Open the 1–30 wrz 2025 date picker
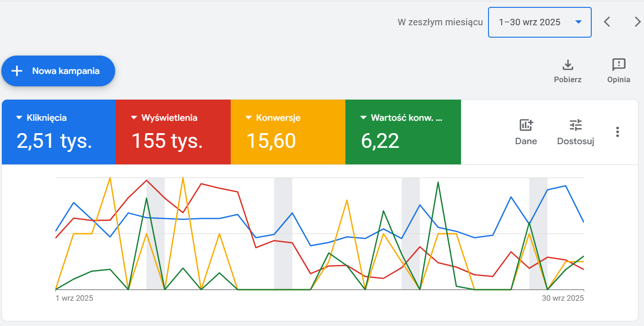The width and height of the screenshot is (644, 326). 540,22
